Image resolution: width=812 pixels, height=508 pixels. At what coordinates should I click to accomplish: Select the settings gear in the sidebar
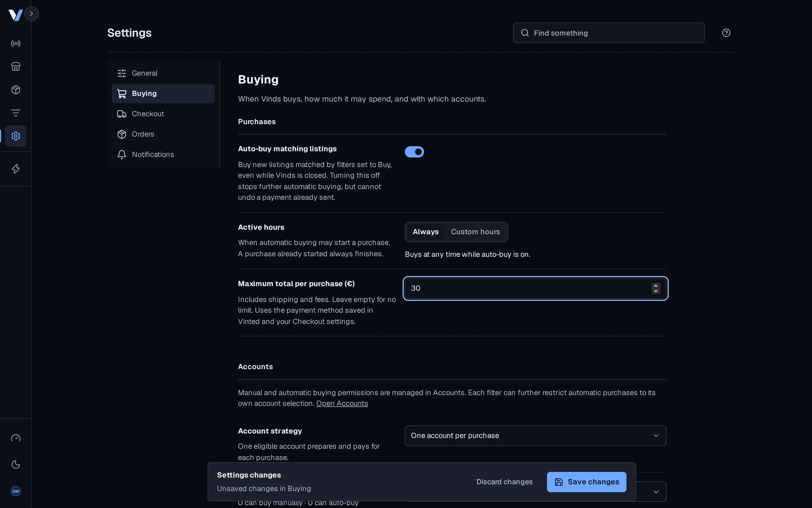[x=16, y=136]
